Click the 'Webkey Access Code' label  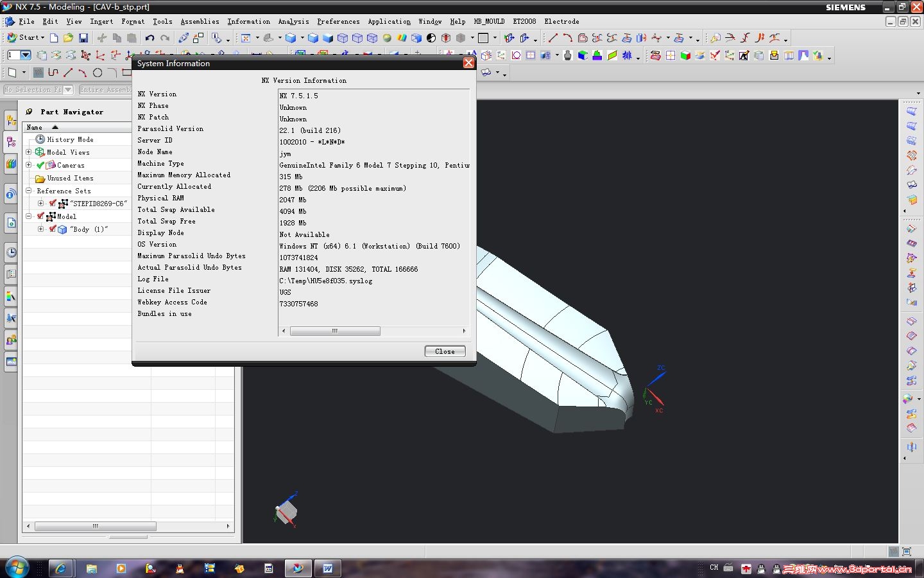tap(172, 302)
